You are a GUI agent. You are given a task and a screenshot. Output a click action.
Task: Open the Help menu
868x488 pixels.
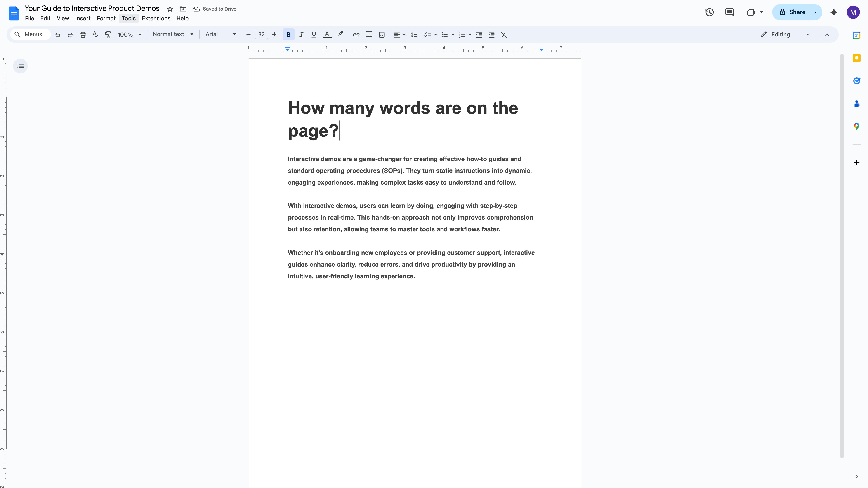click(182, 19)
